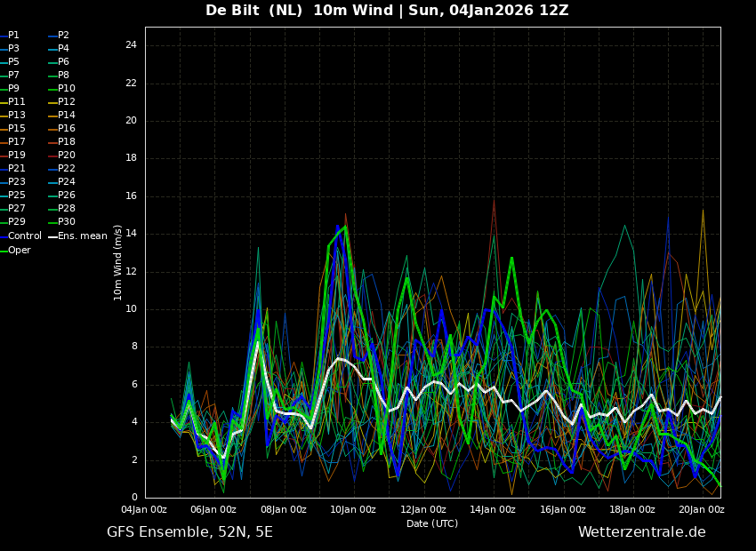Click the 10m Wind (m/s) axis label

[x=117, y=262]
